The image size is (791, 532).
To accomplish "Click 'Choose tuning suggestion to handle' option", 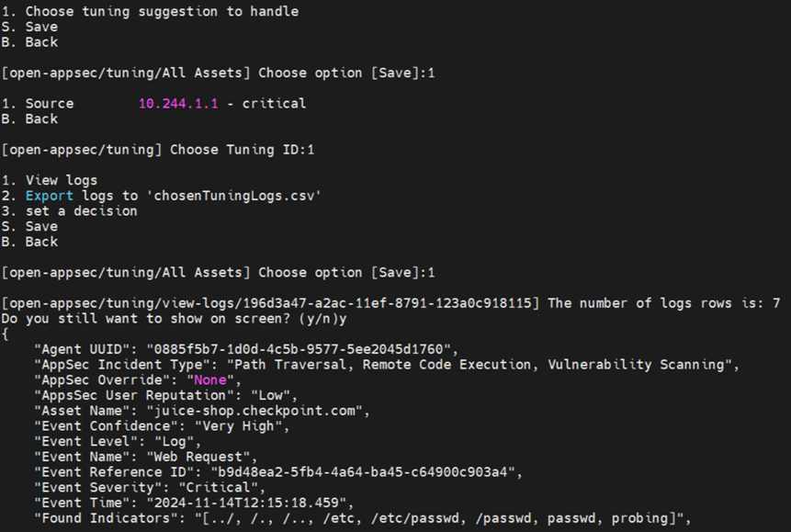I will click(161, 11).
